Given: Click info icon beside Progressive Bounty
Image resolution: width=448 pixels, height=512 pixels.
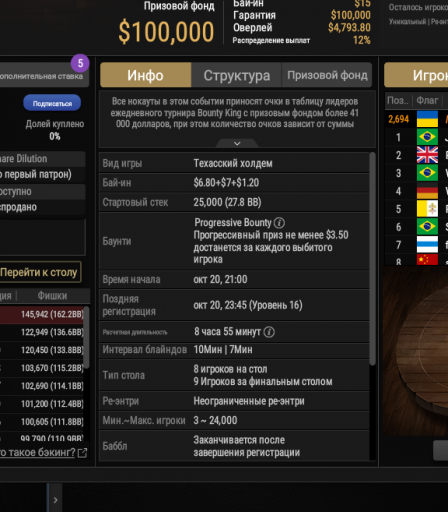Looking at the screenshot, I should (279, 222).
